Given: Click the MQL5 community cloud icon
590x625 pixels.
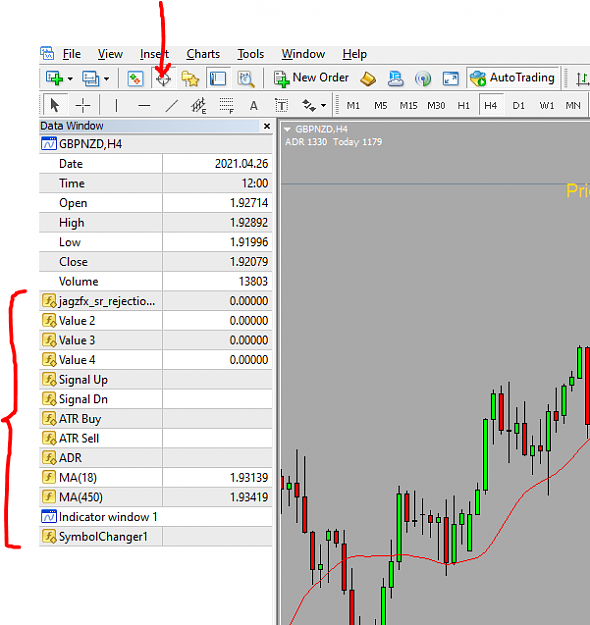Looking at the screenshot, I should [395, 78].
